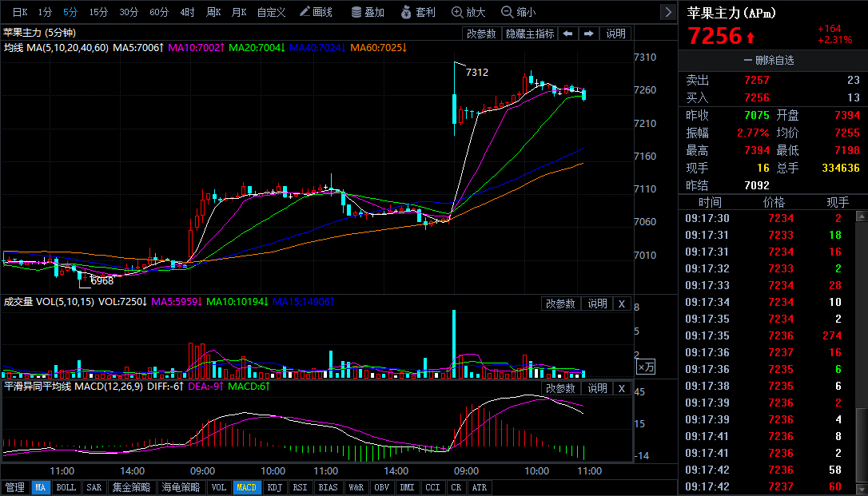Switch to the 15分 period tab

[x=98, y=12]
